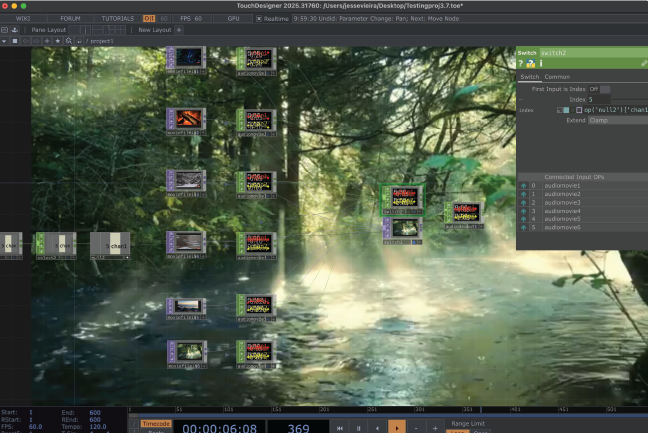This screenshot has width=648, height=433.
Task: Switch to the Common parameter tab
Action: (x=557, y=77)
